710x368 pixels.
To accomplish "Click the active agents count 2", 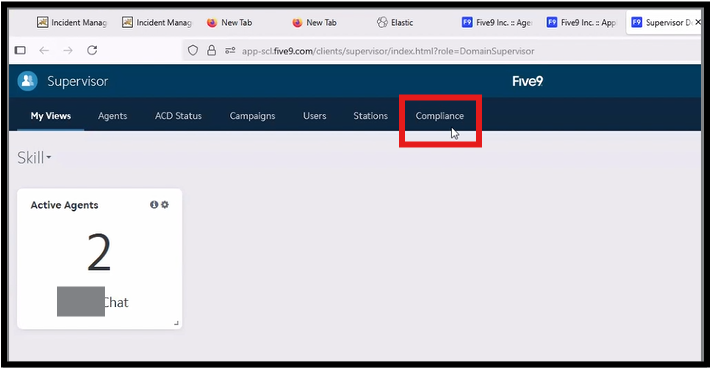I will tap(99, 252).
